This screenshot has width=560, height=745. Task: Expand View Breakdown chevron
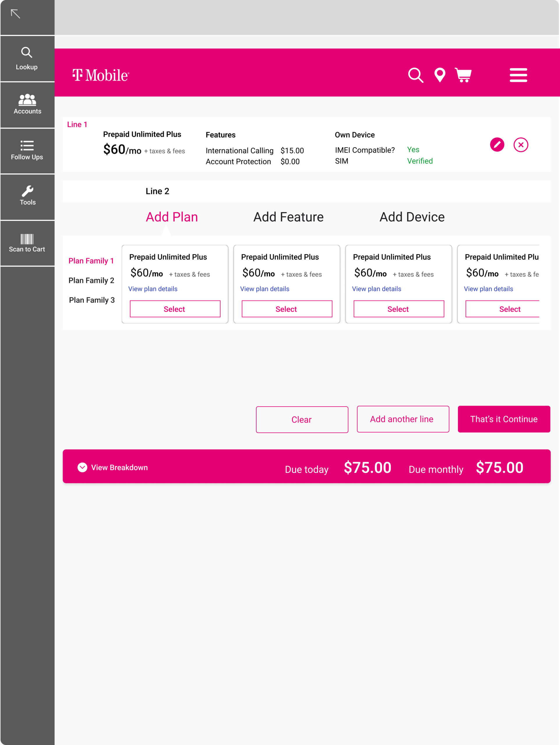click(x=82, y=467)
